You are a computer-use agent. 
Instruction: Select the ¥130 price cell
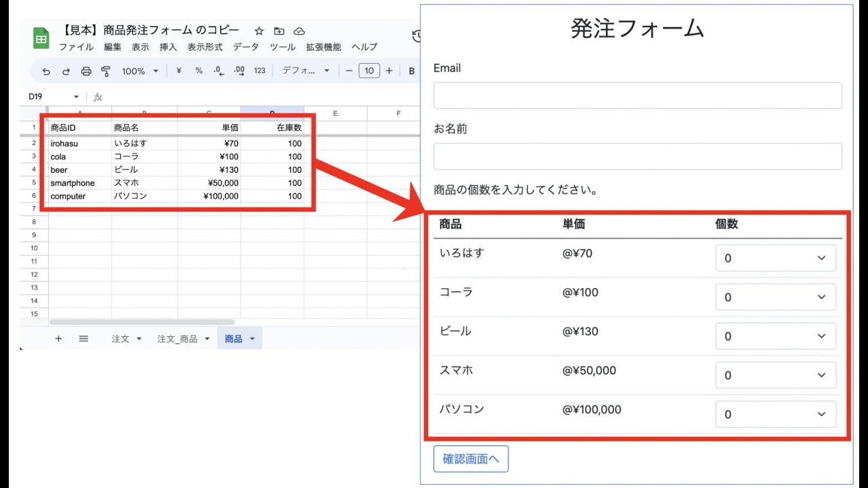209,170
